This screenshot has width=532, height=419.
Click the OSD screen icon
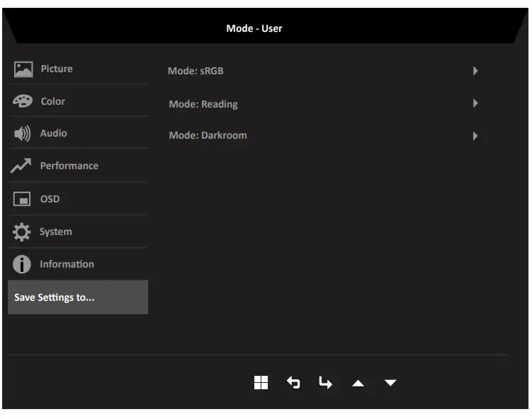click(x=22, y=199)
